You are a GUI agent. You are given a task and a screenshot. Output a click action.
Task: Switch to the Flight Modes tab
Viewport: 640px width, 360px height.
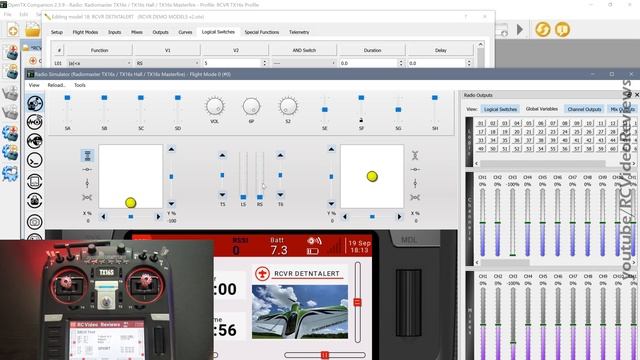click(x=85, y=32)
